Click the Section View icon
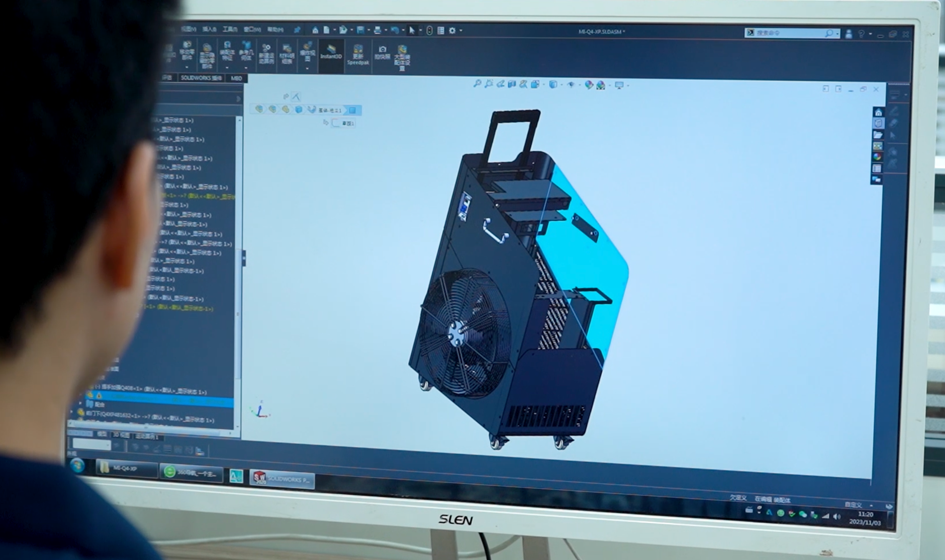Screen dimensions: 945x560 [x=512, y=84]
